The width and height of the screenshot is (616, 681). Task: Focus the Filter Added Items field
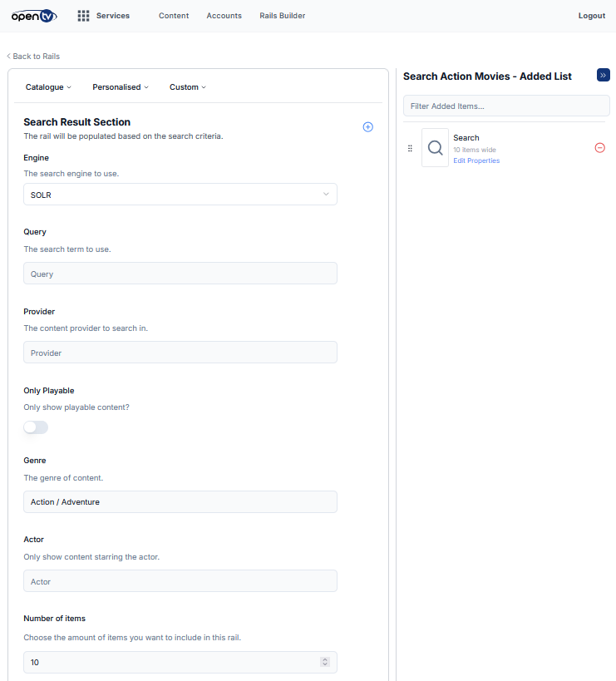coord(506,106)
